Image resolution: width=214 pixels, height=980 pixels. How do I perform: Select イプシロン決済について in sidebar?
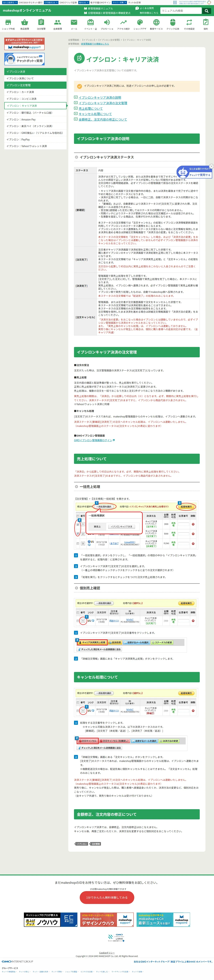coord(35,78)
